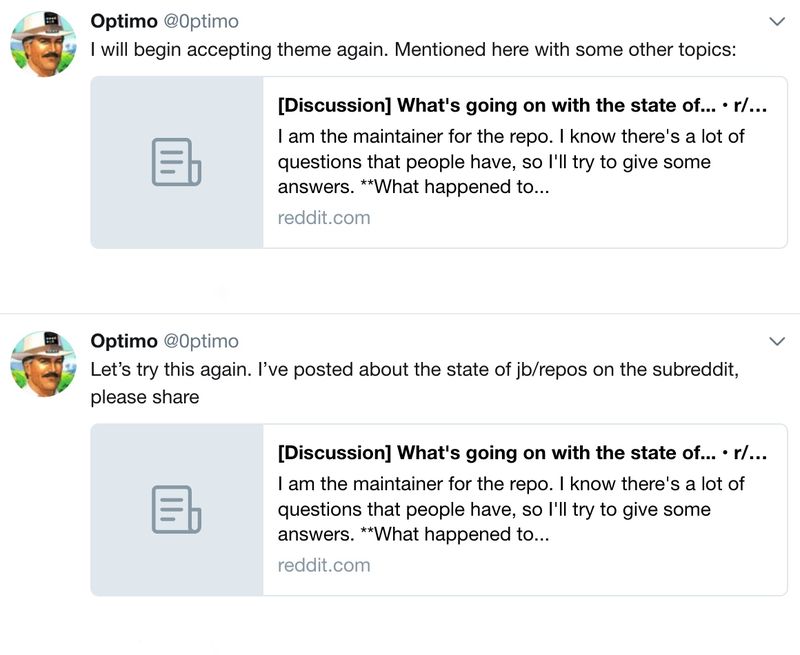Open Optimo's avatar on the first tweet

pos(43,44)
